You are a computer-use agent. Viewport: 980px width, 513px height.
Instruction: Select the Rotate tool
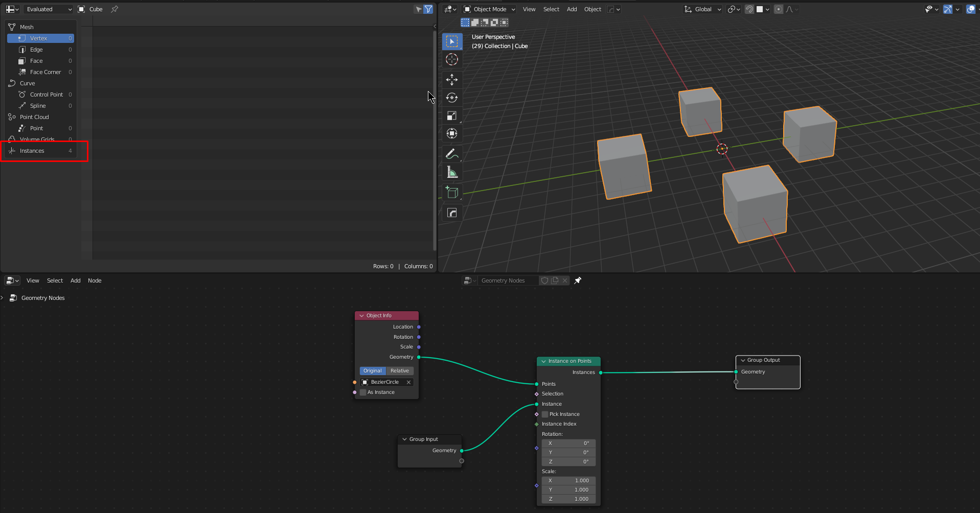point(452,98)
